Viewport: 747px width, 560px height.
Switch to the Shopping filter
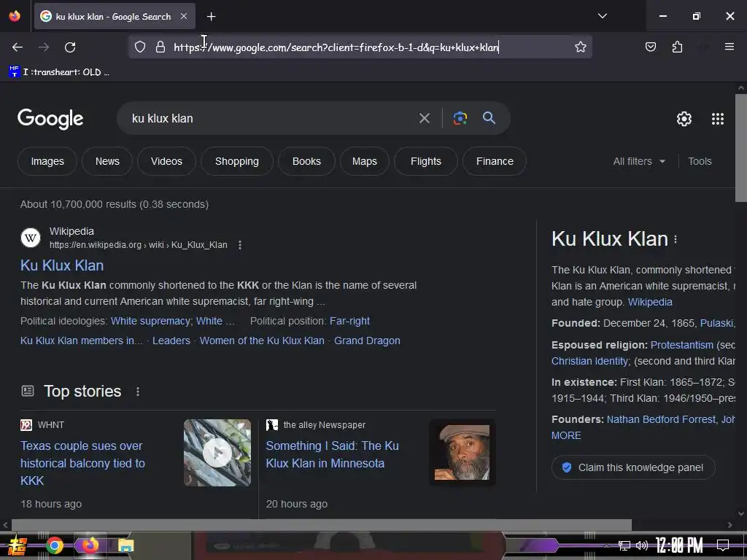pos(237,161)
